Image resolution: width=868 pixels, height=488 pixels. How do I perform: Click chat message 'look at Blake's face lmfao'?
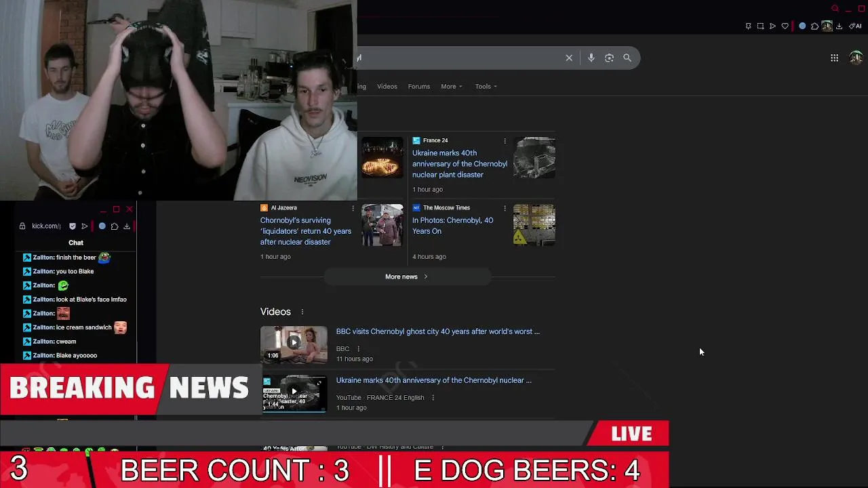tap(91, 300)
